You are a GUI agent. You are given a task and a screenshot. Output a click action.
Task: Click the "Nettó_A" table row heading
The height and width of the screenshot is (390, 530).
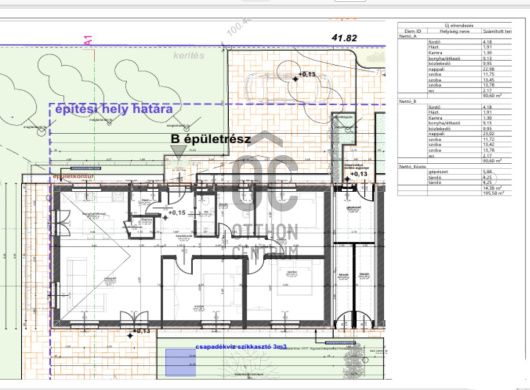click(408, 36)
